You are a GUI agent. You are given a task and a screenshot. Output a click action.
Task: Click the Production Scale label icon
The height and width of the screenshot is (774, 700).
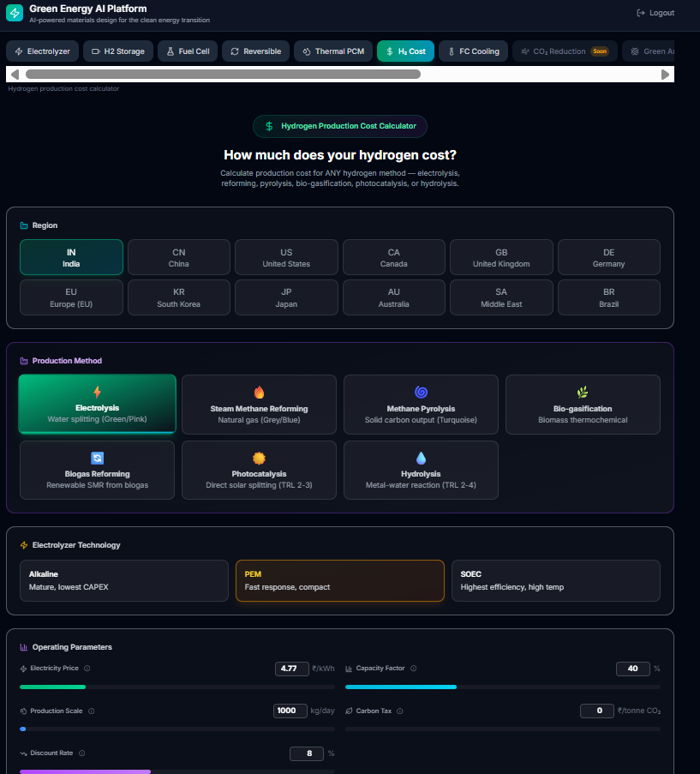[x=23, y=711]
